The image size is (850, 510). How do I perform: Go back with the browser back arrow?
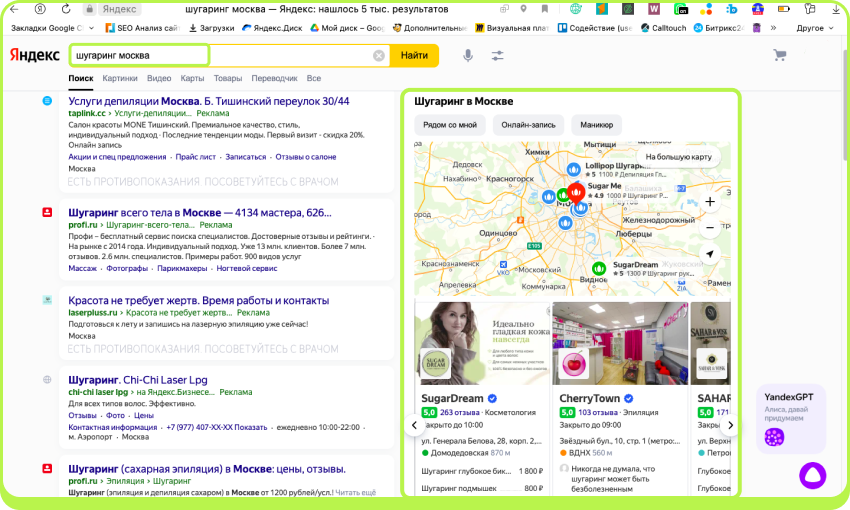[x=14, y=9]
